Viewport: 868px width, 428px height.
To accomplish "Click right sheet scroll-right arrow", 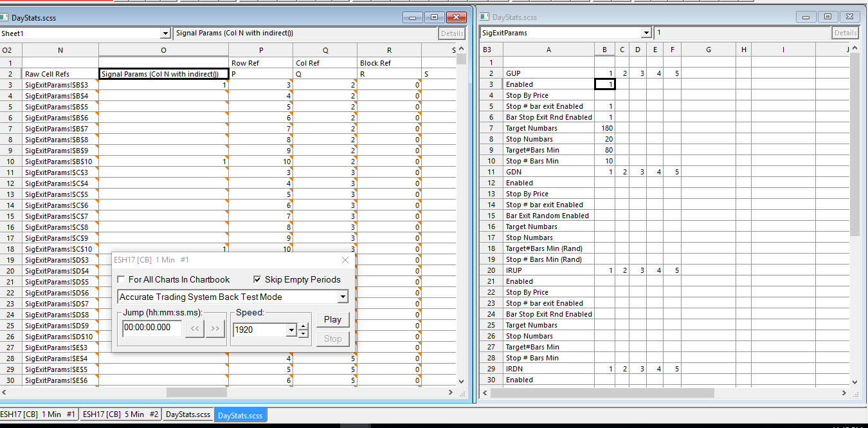I will (x=844, y=393).
